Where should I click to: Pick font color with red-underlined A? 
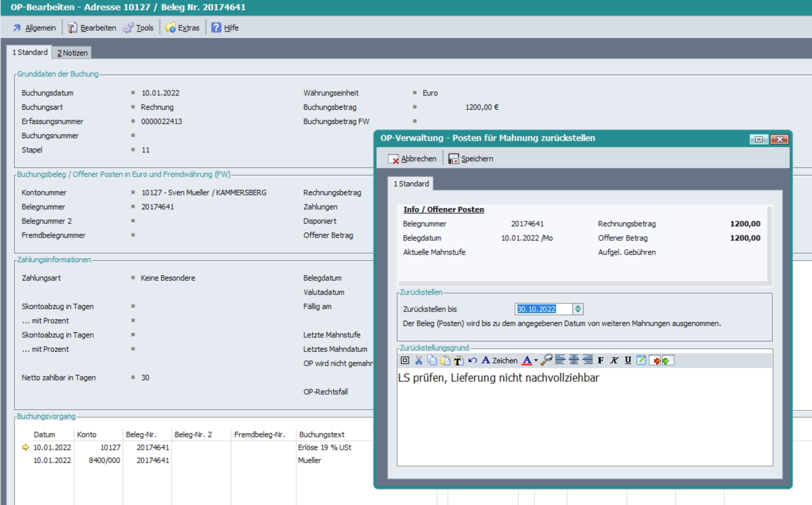point(527,360)
